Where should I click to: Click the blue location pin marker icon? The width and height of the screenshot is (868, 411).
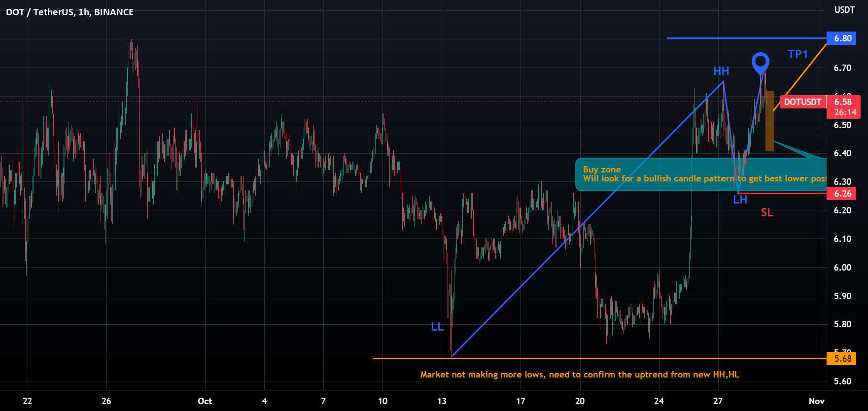point(761,63)
